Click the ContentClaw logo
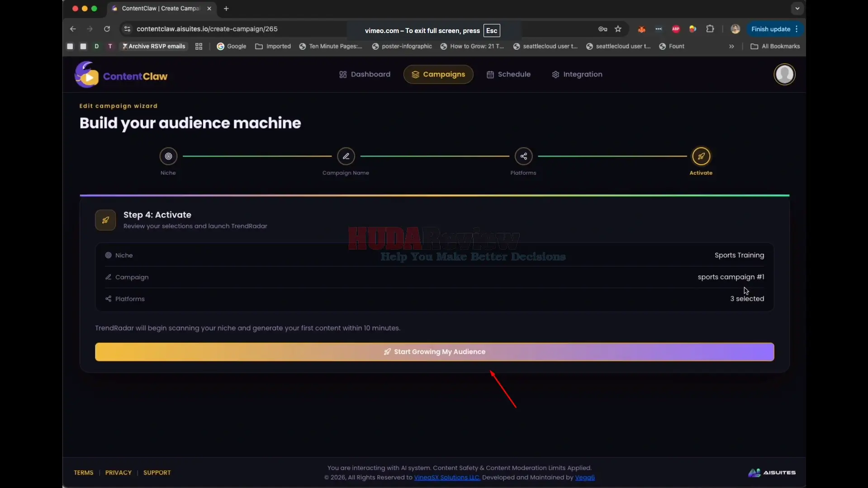This screenshot has height=488, width=868. coord(121,75)
